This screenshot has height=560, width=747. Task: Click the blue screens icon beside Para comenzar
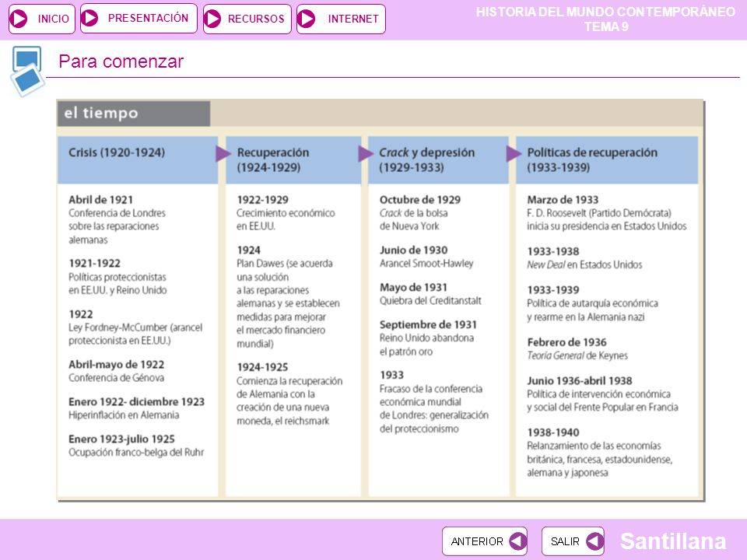pos(27,71)
